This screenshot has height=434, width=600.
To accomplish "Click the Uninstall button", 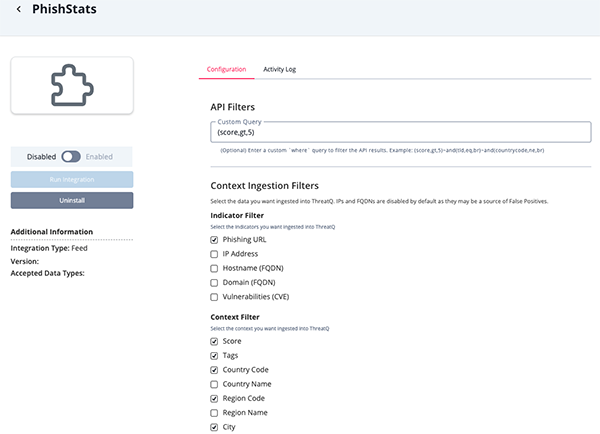I will tap(72, 200).
